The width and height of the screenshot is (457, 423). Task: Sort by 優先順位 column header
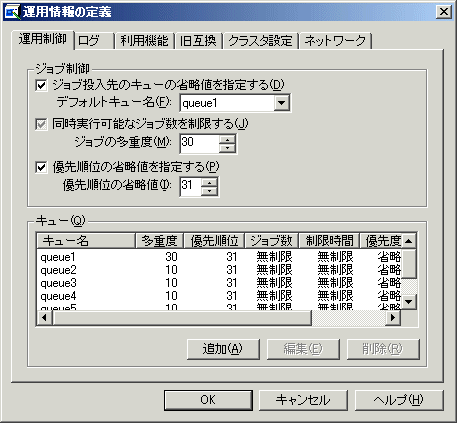214,241
